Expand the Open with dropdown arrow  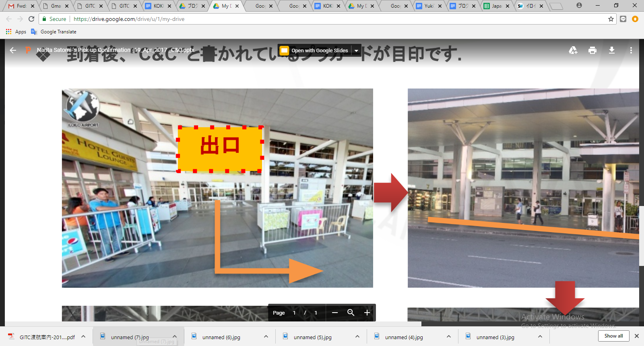coord(356,50)
